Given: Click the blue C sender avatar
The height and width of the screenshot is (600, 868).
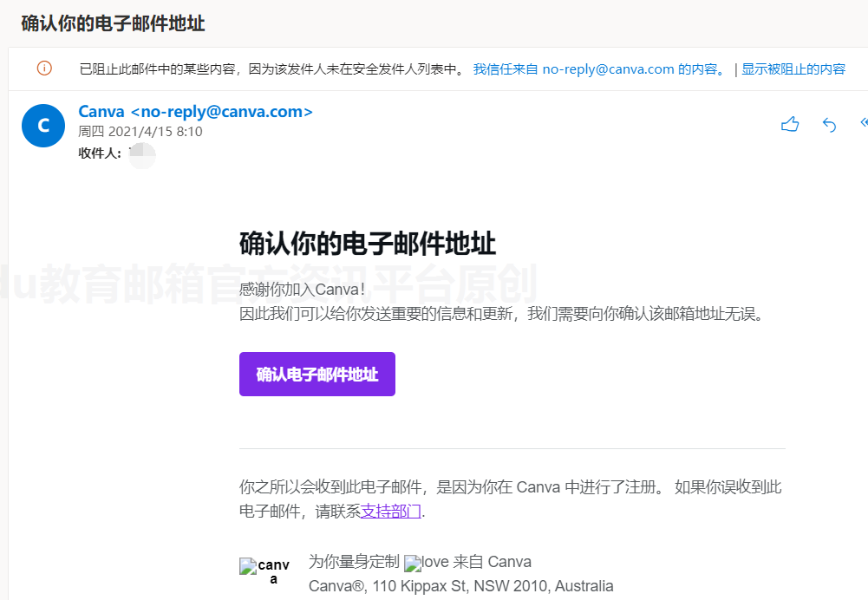Looking at the screenshot, I should pyautogui.click(x=43, y=126).
